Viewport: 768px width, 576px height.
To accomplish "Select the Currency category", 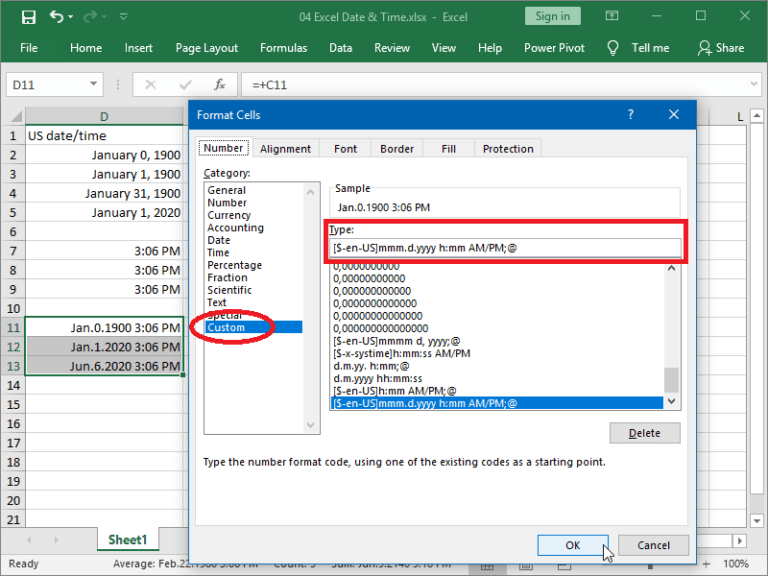I will (x=229, y=215).
